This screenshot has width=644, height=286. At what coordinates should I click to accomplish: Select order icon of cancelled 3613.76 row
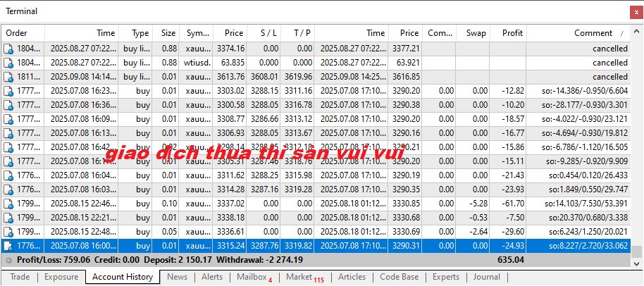click(8, 77)
